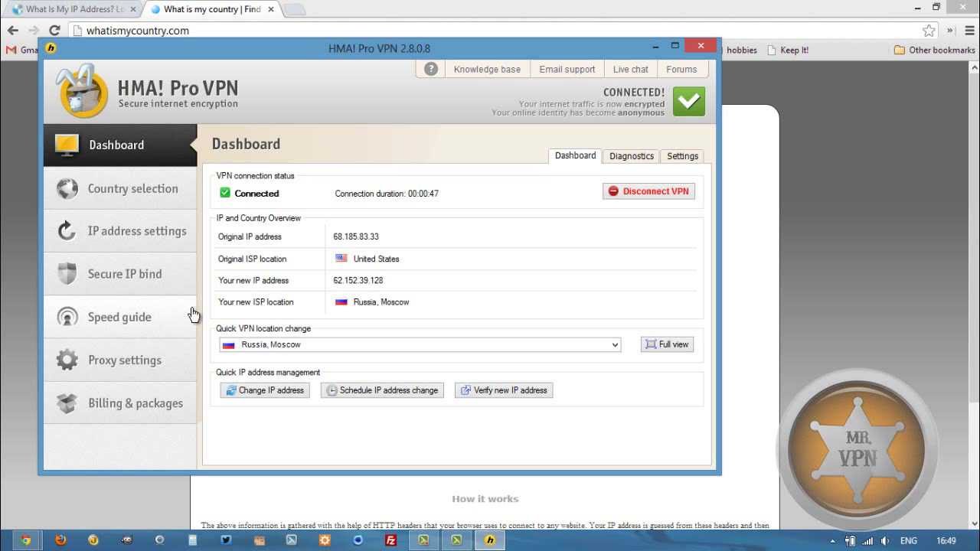The image size is (980, 551).
Task: Click the Gmail bookmark icon
Action: click(x=11, y=50)
